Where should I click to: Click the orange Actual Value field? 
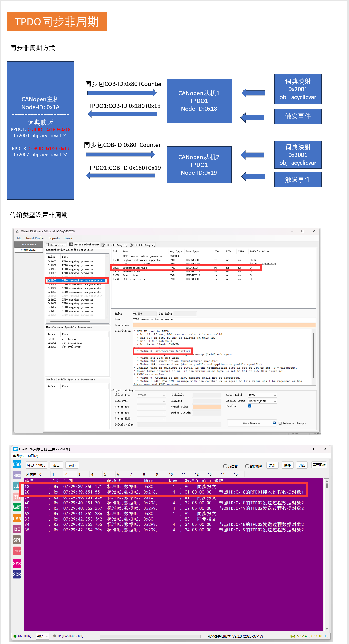pos(207,407)
